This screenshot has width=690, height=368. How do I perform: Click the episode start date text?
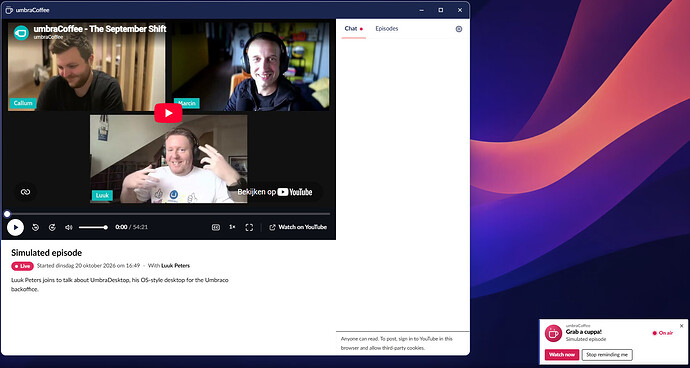88,265
